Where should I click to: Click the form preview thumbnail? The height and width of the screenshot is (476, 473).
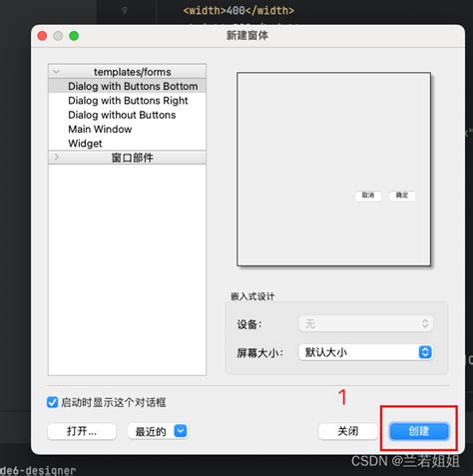[333, 170]
